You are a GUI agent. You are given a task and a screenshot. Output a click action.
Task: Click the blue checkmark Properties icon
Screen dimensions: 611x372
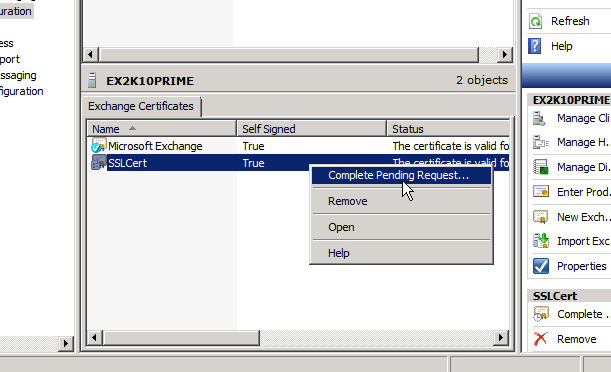pyautogui.click(x=541, y=266)
